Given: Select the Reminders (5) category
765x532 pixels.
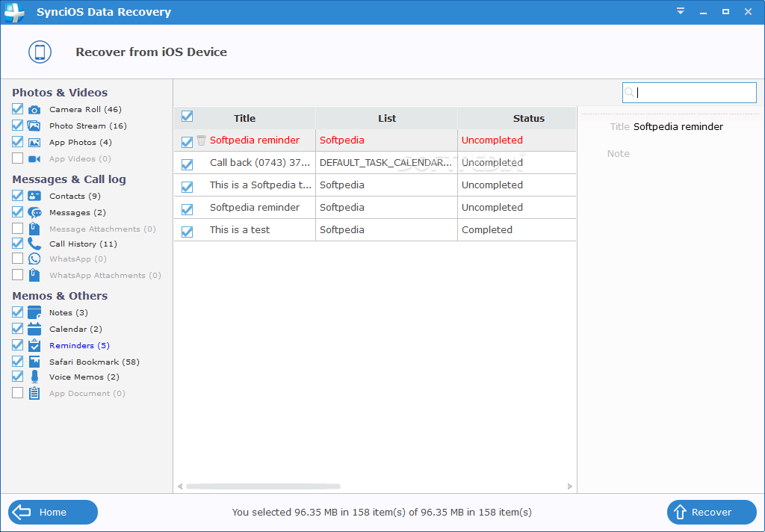Looking at the screenshot, I should [79, 345].
